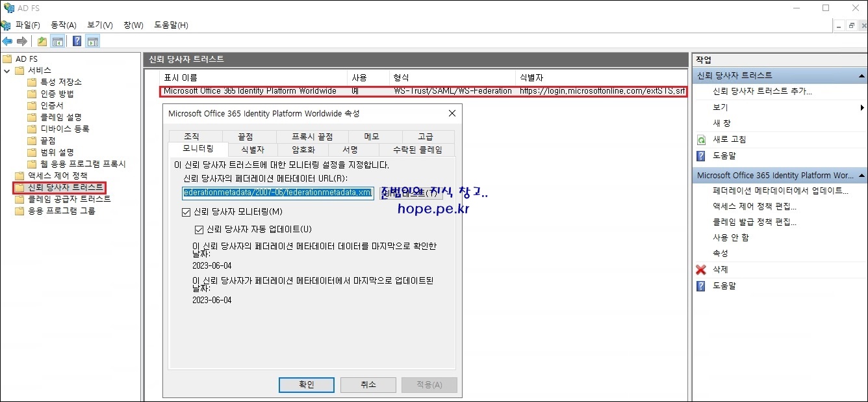Viewport: 868px width, 402px height.
Task: Click the 적용(A) button
Action: [x=429, y=384]
